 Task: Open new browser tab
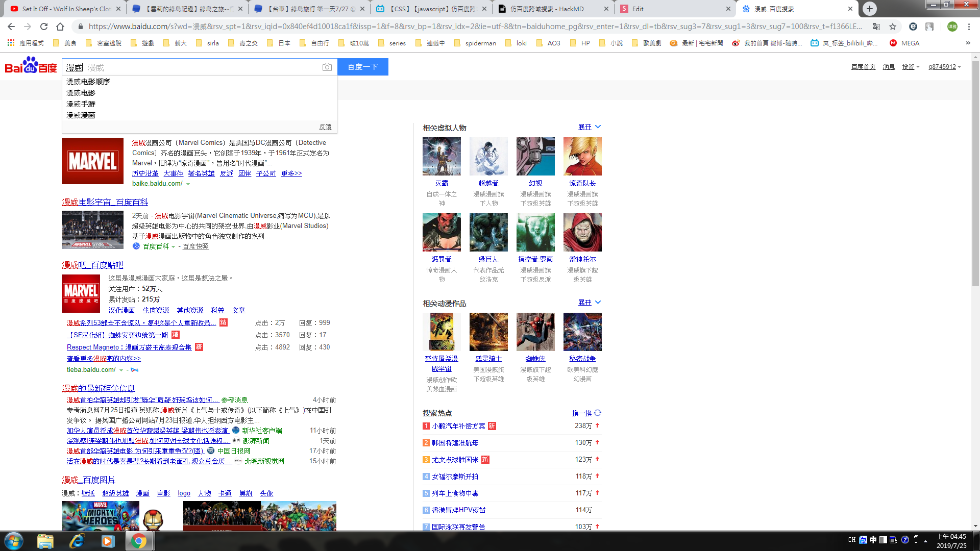click(x=870, y=9)
